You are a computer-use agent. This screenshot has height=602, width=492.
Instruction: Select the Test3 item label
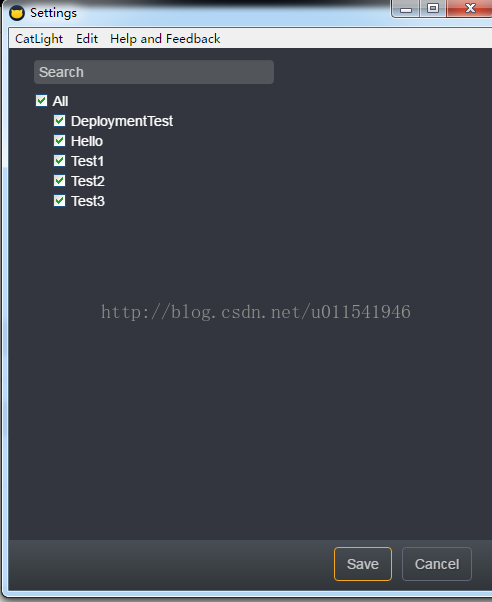pyautogui.click(x=88, y=201)
